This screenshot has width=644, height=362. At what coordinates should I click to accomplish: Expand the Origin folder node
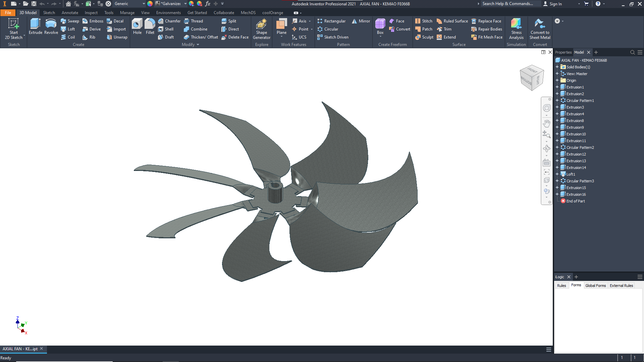coord(557,80)
